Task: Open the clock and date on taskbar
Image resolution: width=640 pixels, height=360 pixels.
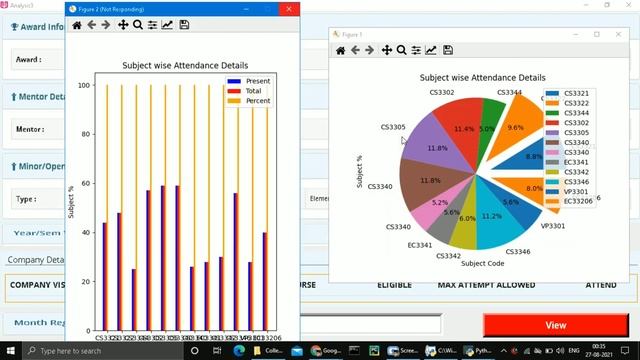Action: point(598,351)
